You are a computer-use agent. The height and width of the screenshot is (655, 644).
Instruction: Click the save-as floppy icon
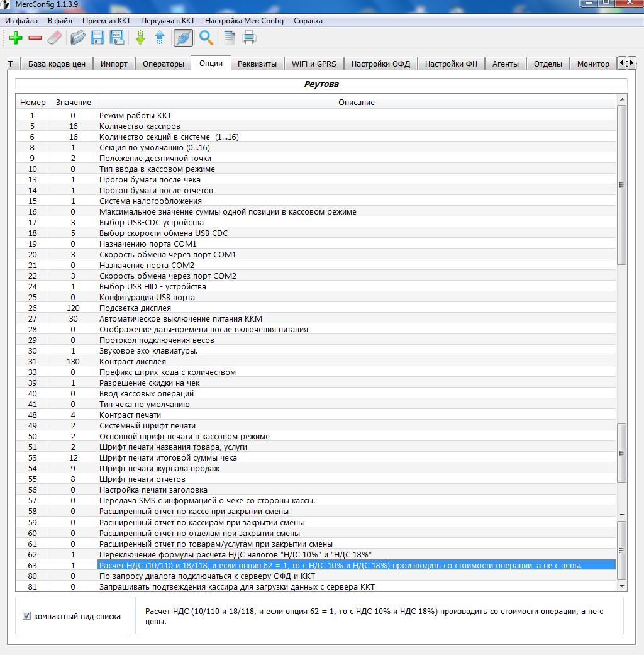point(117,38)
